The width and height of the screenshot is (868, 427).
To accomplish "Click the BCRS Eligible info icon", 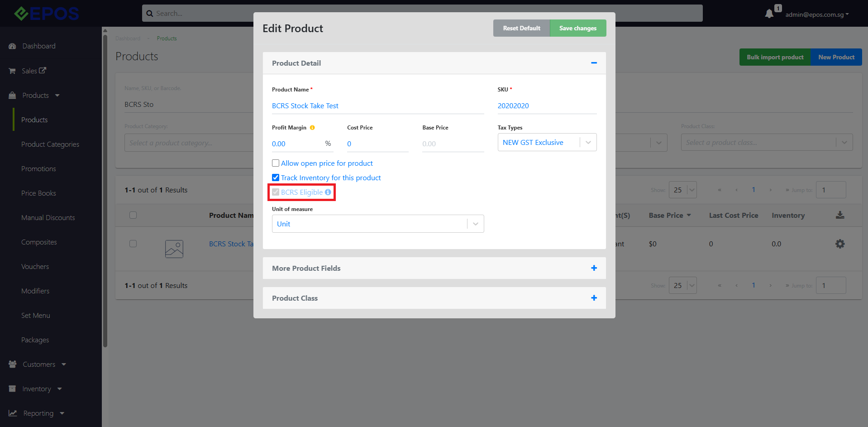I will 328,192.
